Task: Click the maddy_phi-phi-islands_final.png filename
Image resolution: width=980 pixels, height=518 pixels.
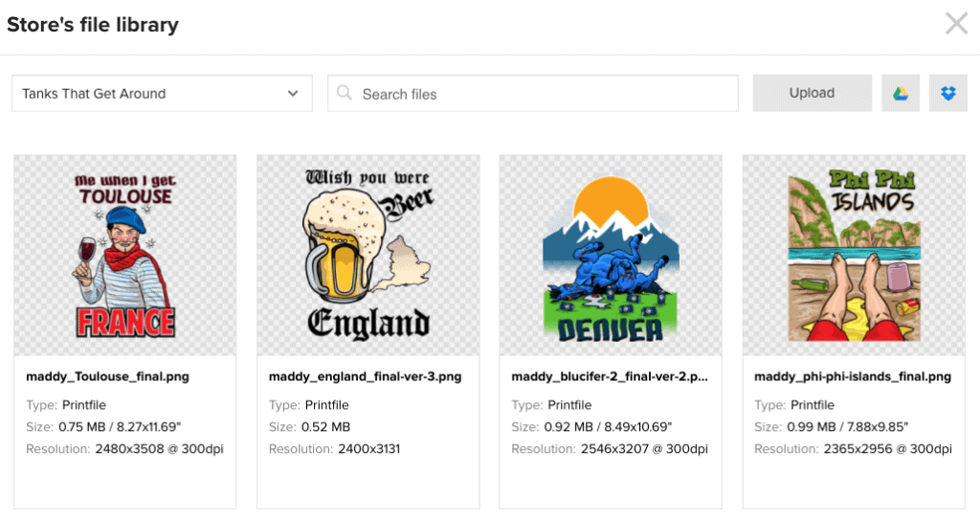Action: point(853,376)
